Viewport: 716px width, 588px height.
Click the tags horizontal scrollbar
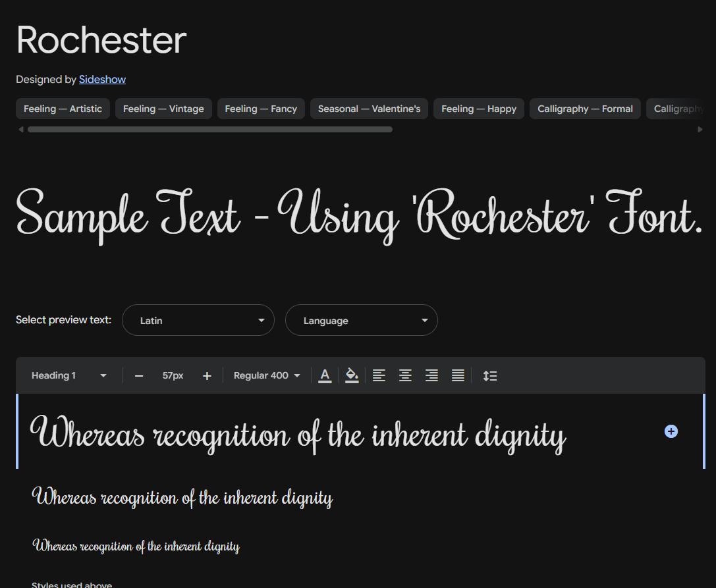(x=210, y=130)
